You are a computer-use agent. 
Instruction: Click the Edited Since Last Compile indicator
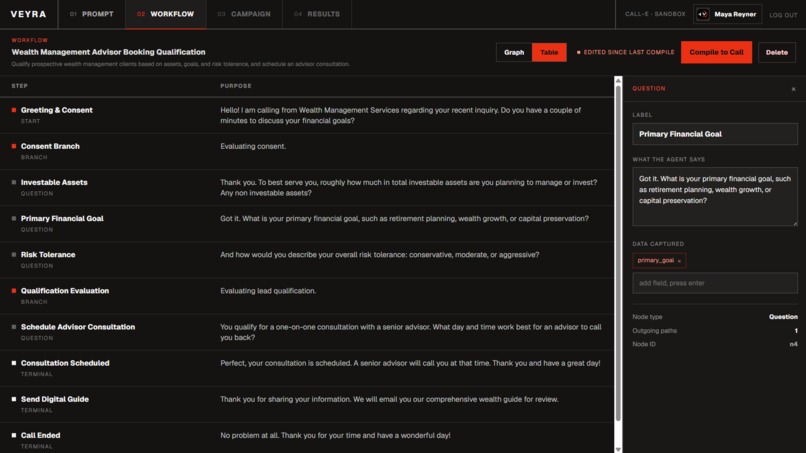tap(625, 52)
